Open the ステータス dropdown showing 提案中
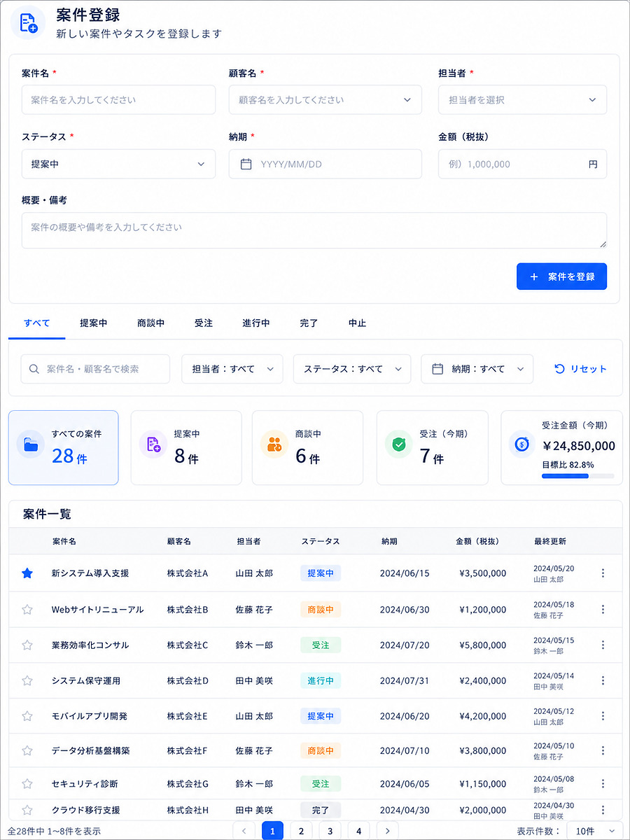The height and width of the screenshot is (840, 630). (118, 164)
